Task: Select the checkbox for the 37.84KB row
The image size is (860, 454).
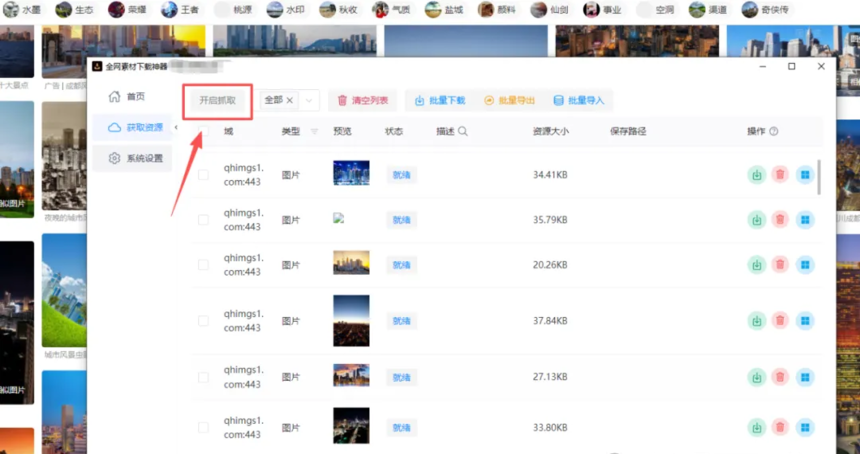Action: 204,321
